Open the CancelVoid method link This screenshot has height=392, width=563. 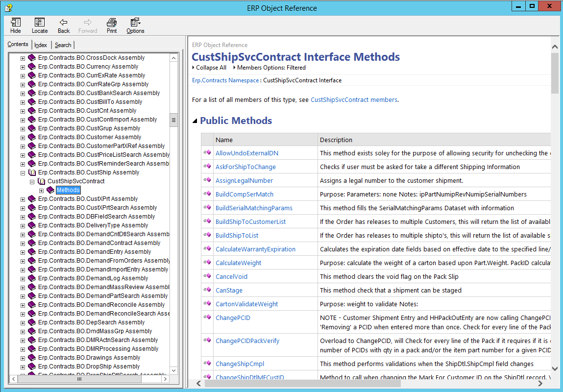pyautogui.click(x=231, y=277)
